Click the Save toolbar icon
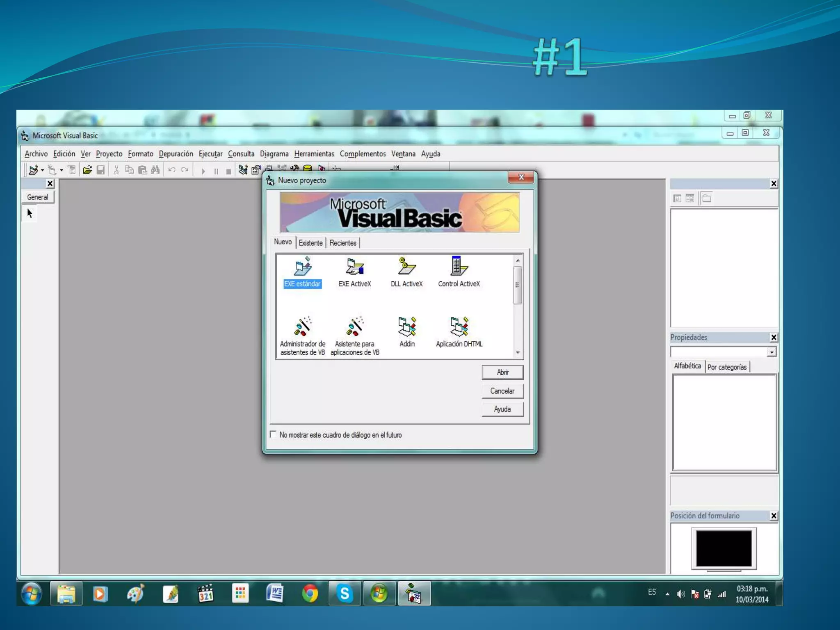Image resolution: width=840 pixels, height=630 pixels. (x=100, y=170)
